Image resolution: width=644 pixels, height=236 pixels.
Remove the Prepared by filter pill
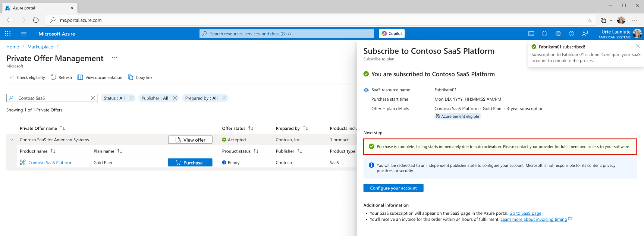pyautogui.click(x=224, y=98)
